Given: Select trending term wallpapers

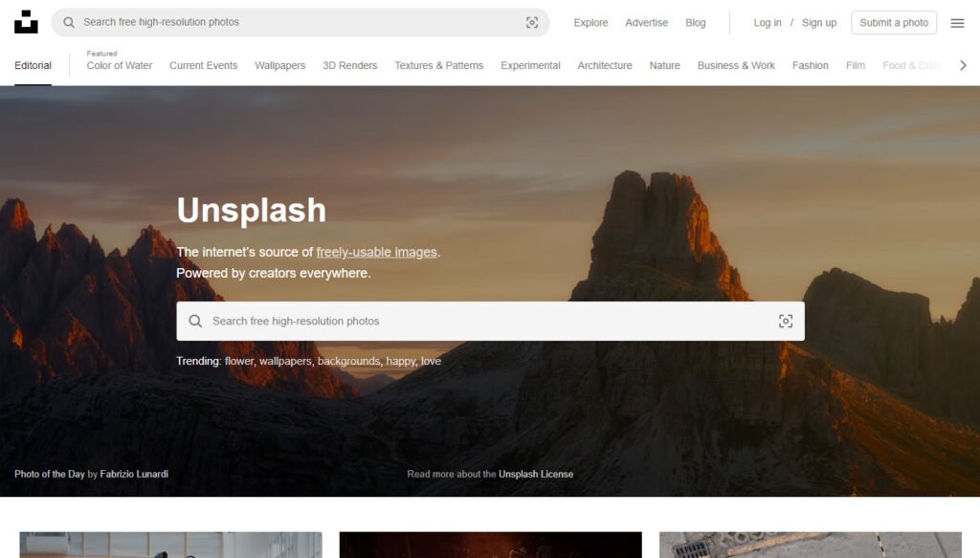Looking at the screenshot, I should (285, 361).
